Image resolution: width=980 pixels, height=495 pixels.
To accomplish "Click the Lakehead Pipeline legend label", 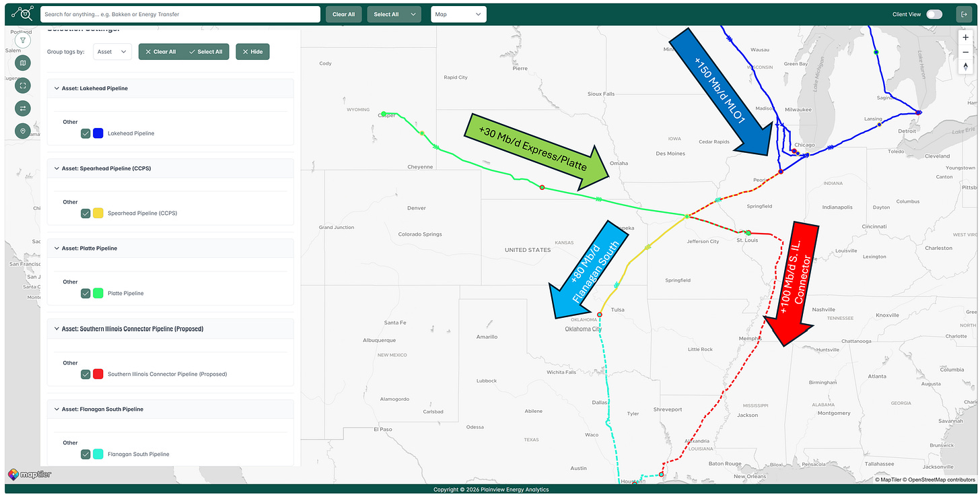I will click(131, 133).
